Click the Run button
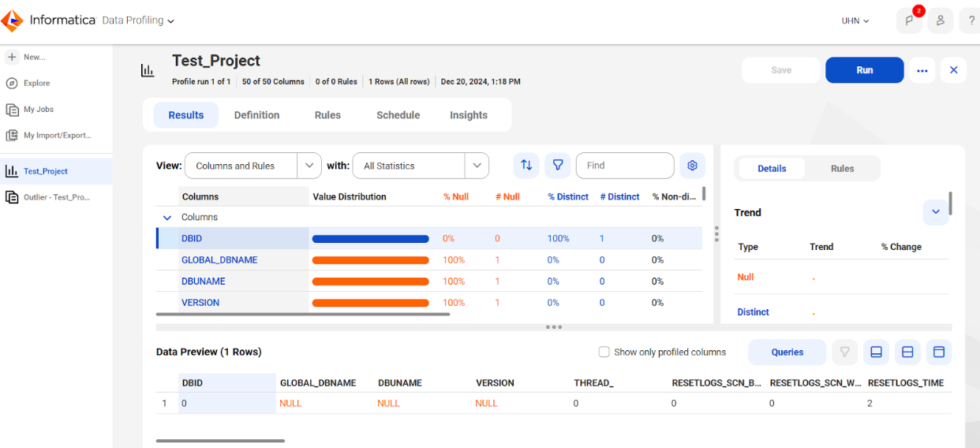Image resolution: width=980 pixels, height=448 pixels. [x=865, y=70]
